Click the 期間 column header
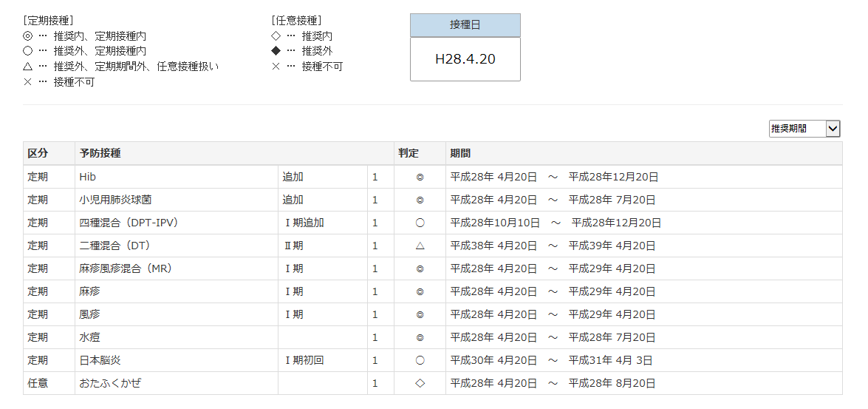This screenshot has height=409, width=868. (x=460, y=154)
